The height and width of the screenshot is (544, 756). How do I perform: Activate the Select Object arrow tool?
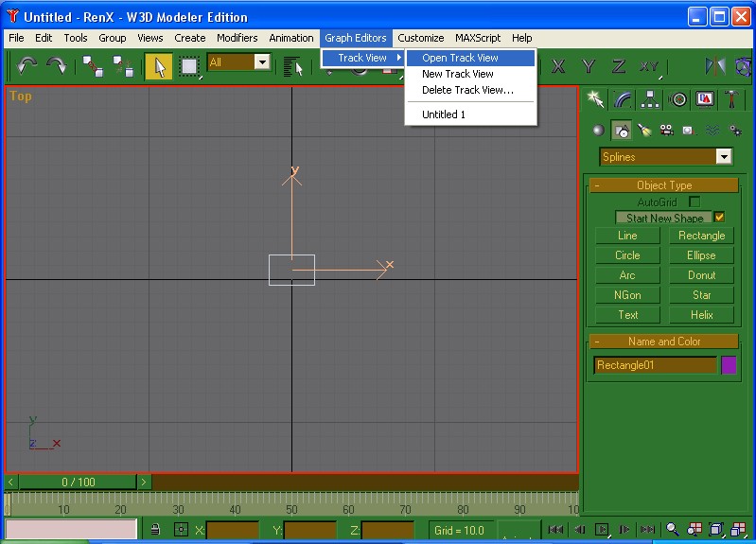[x=159, y=65]
